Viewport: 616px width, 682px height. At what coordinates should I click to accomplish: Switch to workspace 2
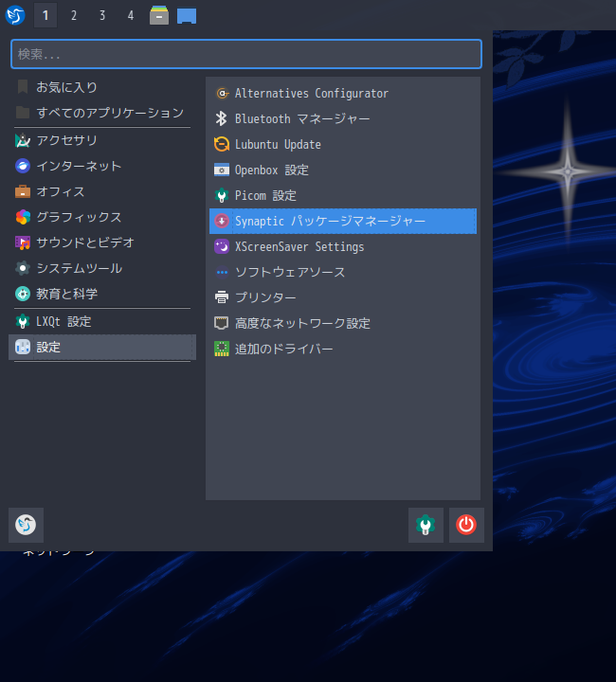tap(74, 16)
